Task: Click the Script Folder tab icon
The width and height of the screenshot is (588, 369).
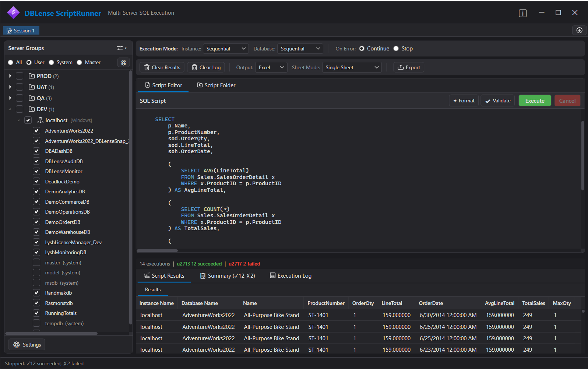Action: point(200,85)
